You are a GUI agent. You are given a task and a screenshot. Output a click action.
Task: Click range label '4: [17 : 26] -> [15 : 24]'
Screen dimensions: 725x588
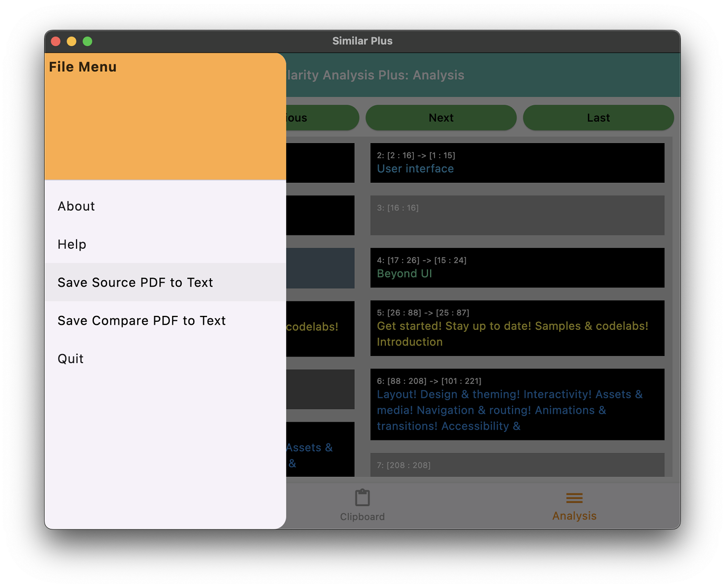tap(422, 260)
